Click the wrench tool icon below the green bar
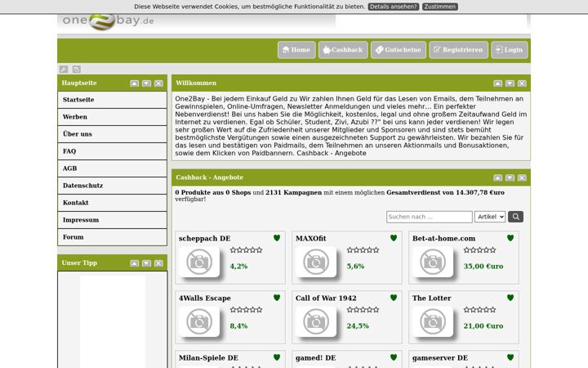Image resolution: width=588 pixels, height=368 pixels. (x=64, y=69)
